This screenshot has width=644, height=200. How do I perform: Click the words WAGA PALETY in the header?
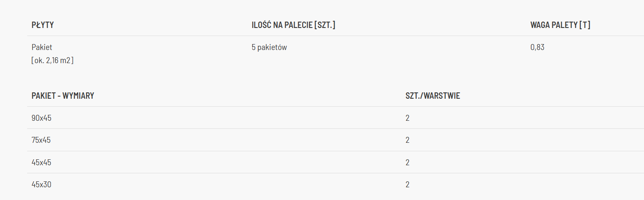click(x=554, y=25)
